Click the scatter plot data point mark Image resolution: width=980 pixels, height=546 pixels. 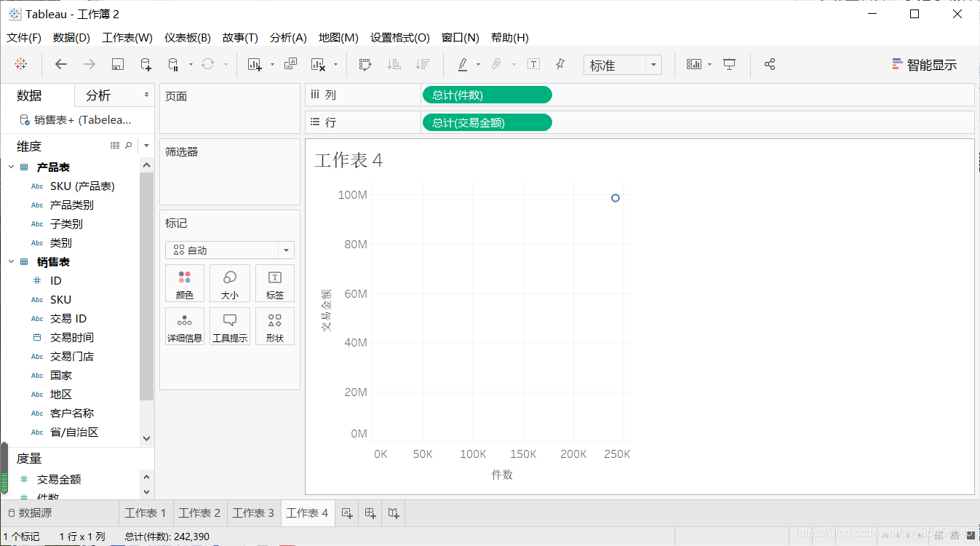click(616, 198)
